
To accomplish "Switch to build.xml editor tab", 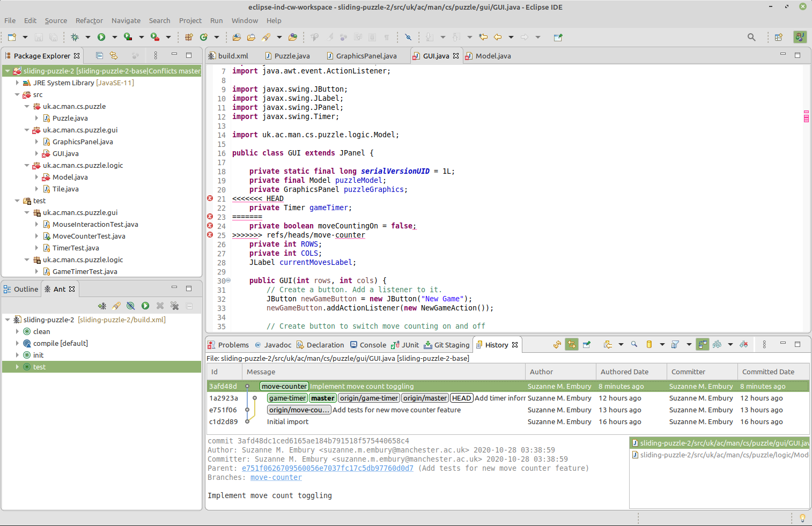I will coord(228,56).
